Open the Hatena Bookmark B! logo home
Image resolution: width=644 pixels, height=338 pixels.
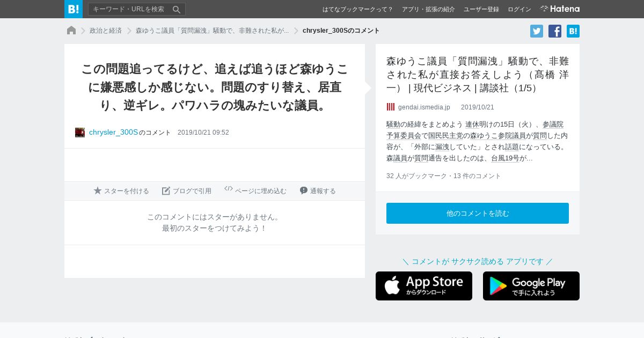pyautogui.click(x=74, y=9)
